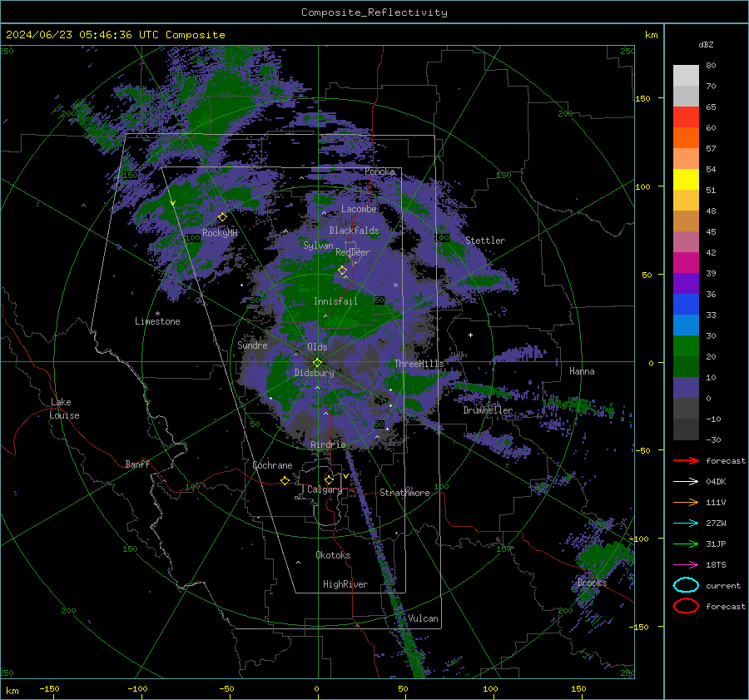Click the Didsbury city label

pos(314,373)
